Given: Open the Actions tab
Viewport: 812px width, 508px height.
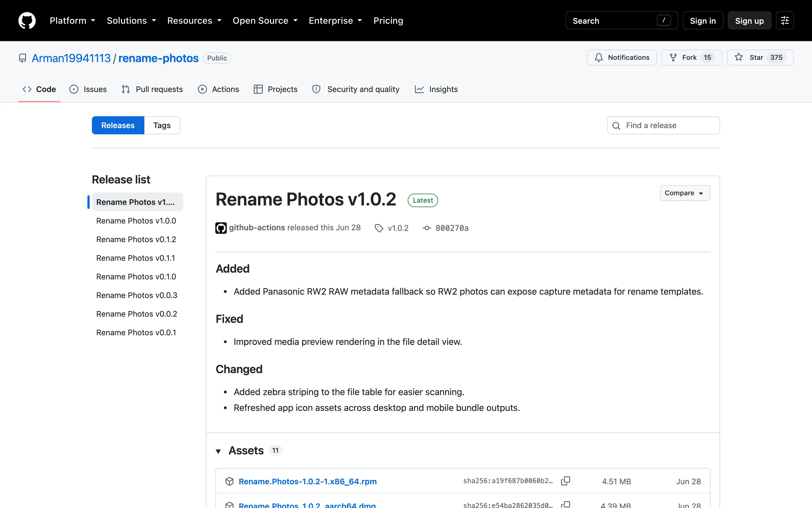Looking at the screenshot, I should pyautogui.click(x=219, y=89).
